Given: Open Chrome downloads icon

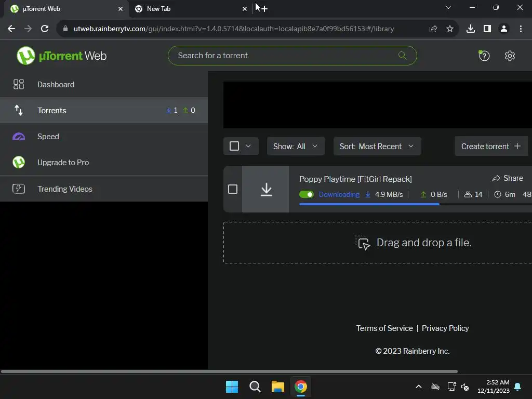Looking at the screenshot, I should 471,29.
